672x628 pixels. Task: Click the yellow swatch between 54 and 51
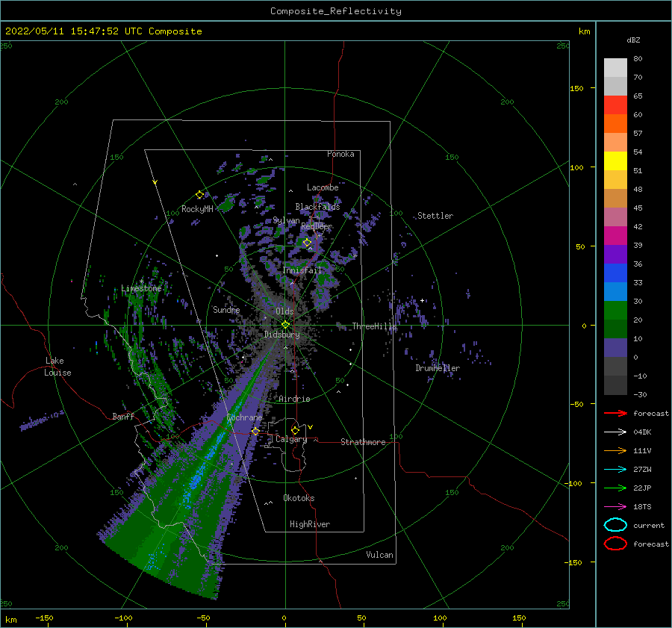[x=615, y=161]
